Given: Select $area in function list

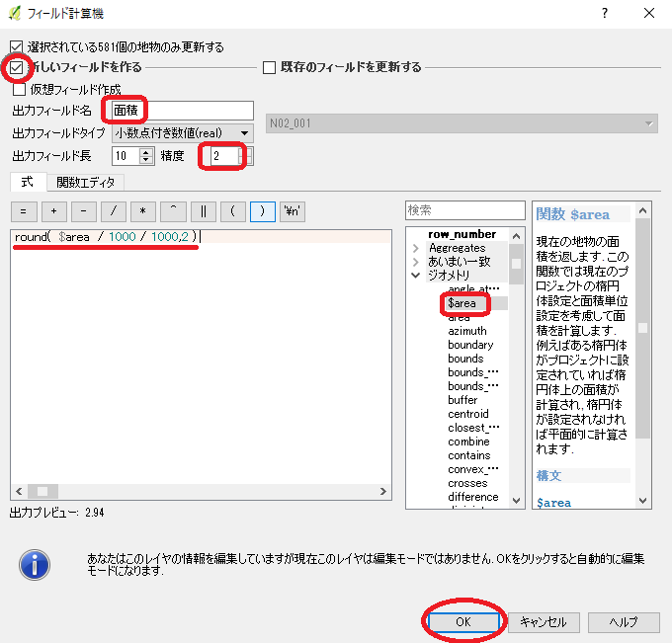Looking at the screenshot, I should click(x=462, y=303).
